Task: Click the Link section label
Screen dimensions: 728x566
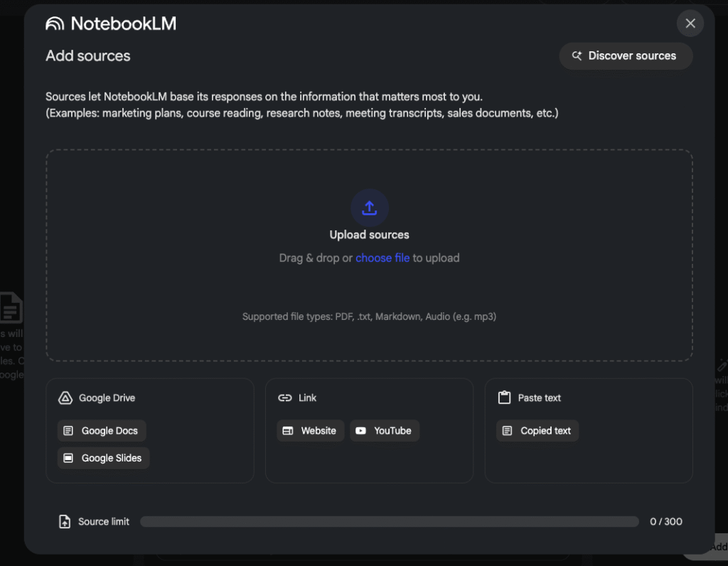Action: 307,398
